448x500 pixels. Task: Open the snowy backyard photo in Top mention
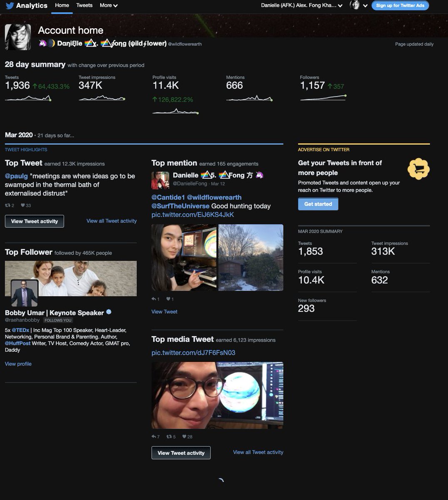pyautogui.click(x=251, y=257)
